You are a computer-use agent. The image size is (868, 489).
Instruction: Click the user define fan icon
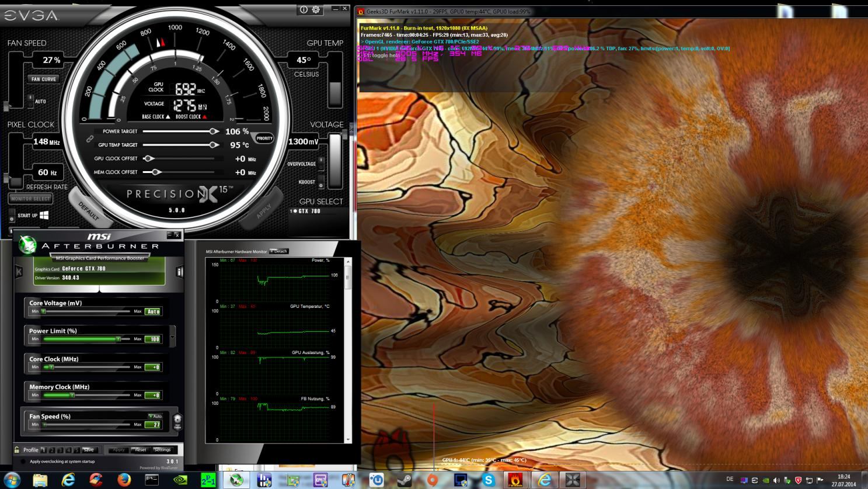(177, 422)
